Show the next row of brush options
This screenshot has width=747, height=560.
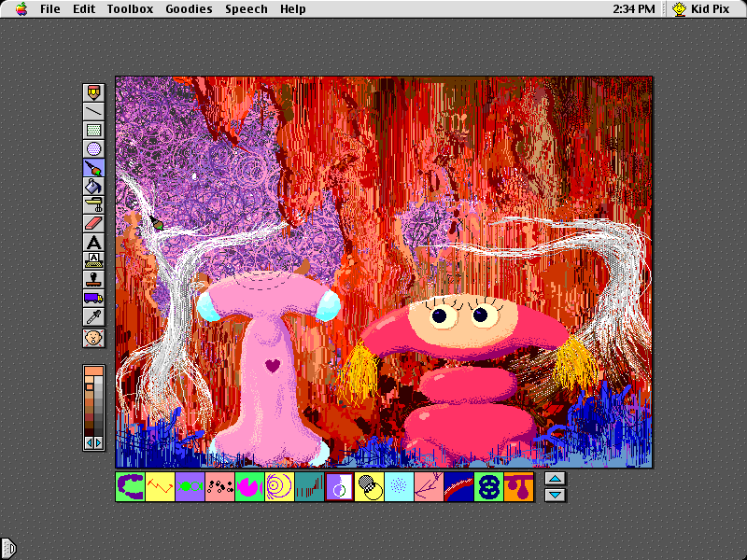555,494
